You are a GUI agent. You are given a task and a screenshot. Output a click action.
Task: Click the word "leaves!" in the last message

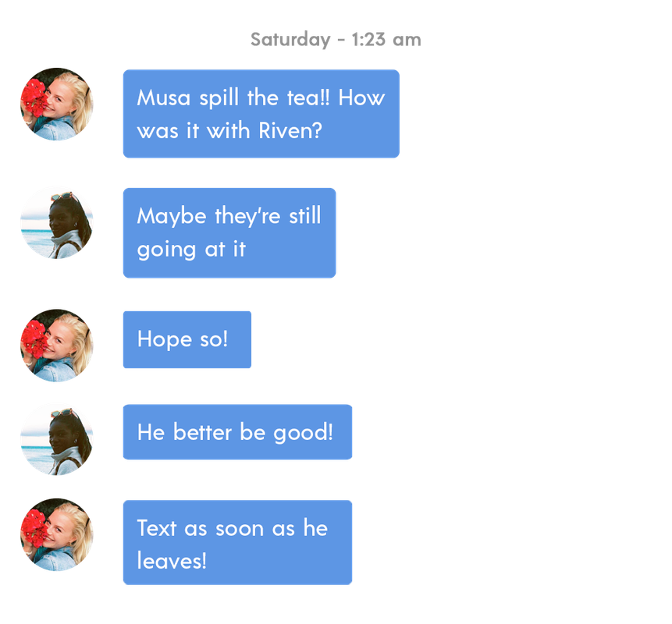(172, 561)
